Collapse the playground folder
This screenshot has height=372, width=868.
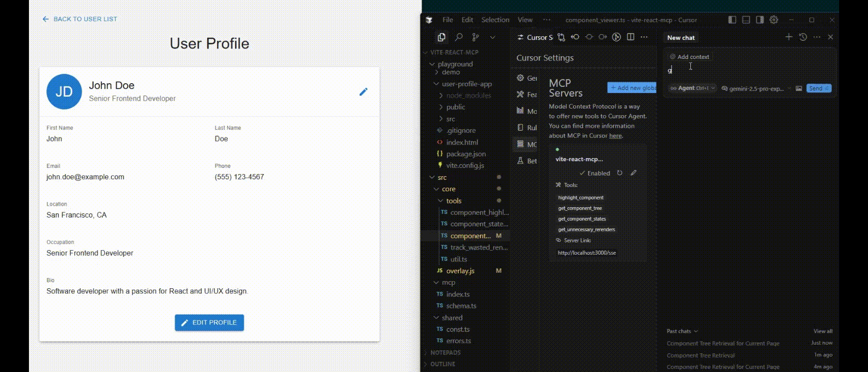point(455,64)
